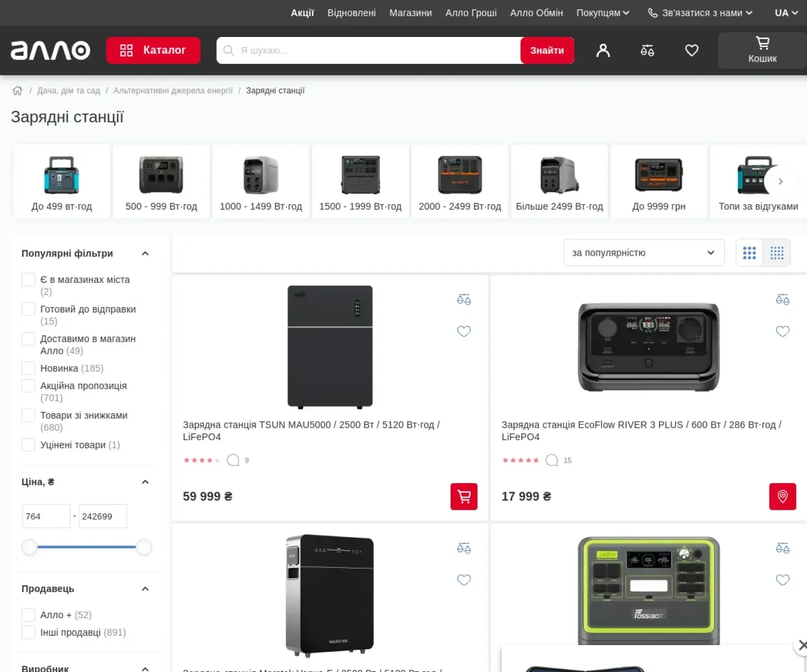Open 'Покупцям' dropdown menu
Viewport: 807px width, 672px height.
(603, 13)
